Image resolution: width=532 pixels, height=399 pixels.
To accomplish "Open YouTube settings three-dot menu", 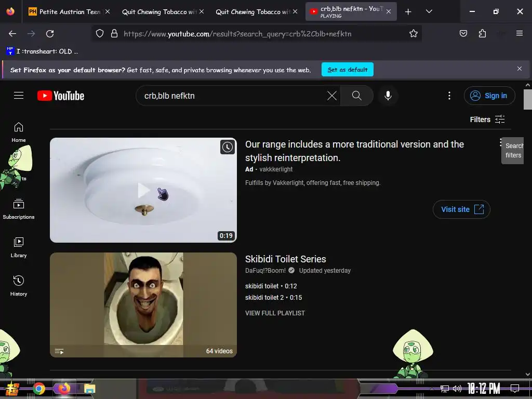I will tap(449, 96).
